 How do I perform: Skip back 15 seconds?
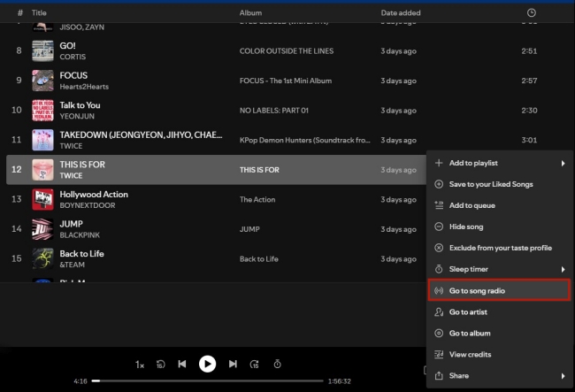161,365
